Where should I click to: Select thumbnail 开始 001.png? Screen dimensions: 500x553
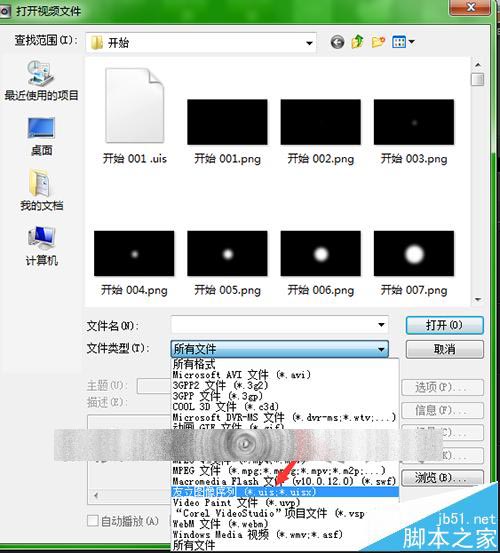coord(227,132)
